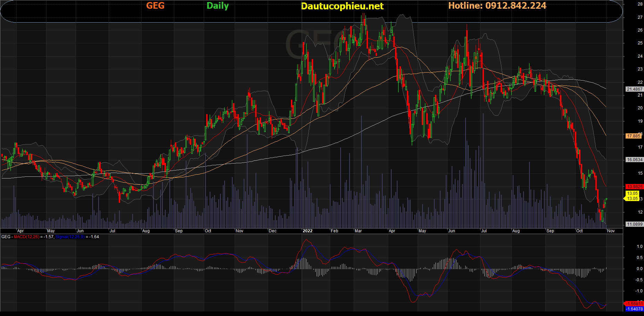644x316 pixels.
Task: Click the gray 16.0634 price tag
Action: (x=634, y=160)
